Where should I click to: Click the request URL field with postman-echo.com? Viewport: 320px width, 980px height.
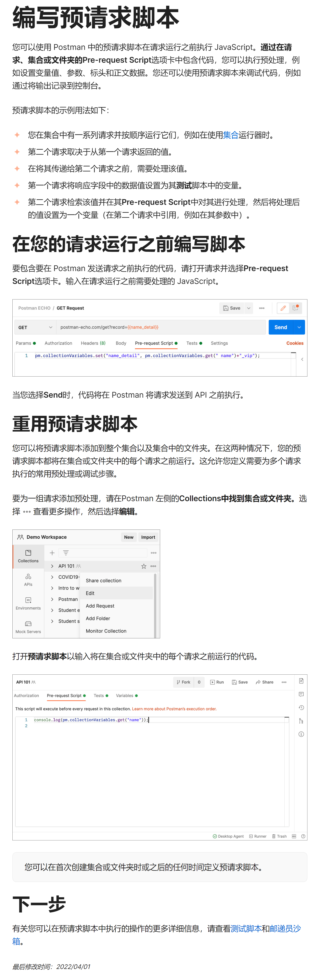pos(161,327)
